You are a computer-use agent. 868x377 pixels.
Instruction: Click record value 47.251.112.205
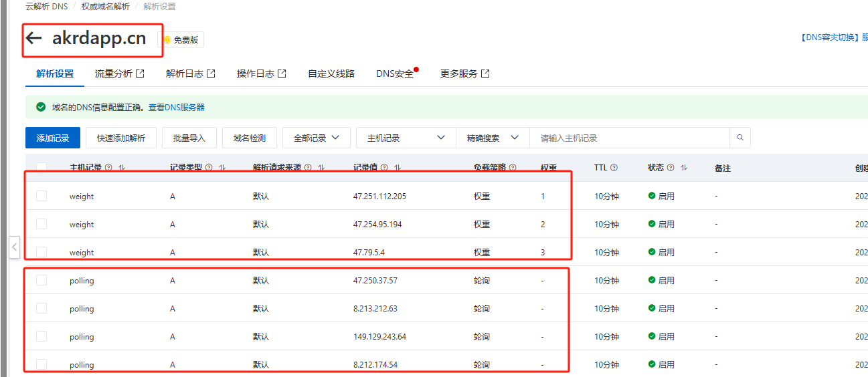click(x=379, y=197)
